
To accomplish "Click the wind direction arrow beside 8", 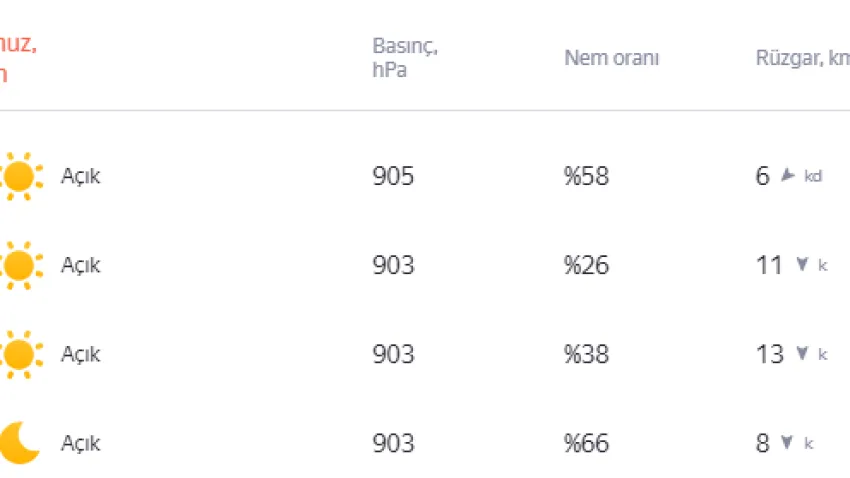I will 787,442.
